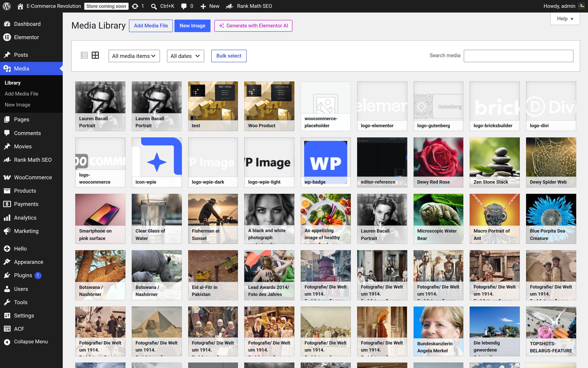Click Generate with Elementor AI

[x=253, y=26]
